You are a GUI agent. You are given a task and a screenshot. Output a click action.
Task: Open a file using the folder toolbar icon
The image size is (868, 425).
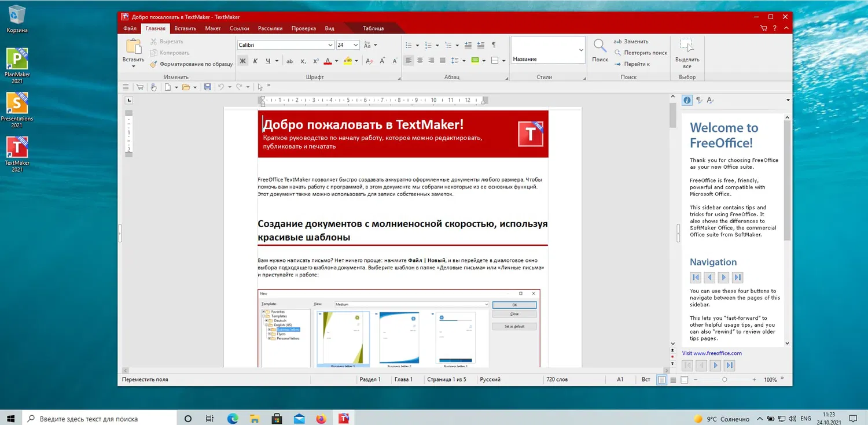(186, 87)
